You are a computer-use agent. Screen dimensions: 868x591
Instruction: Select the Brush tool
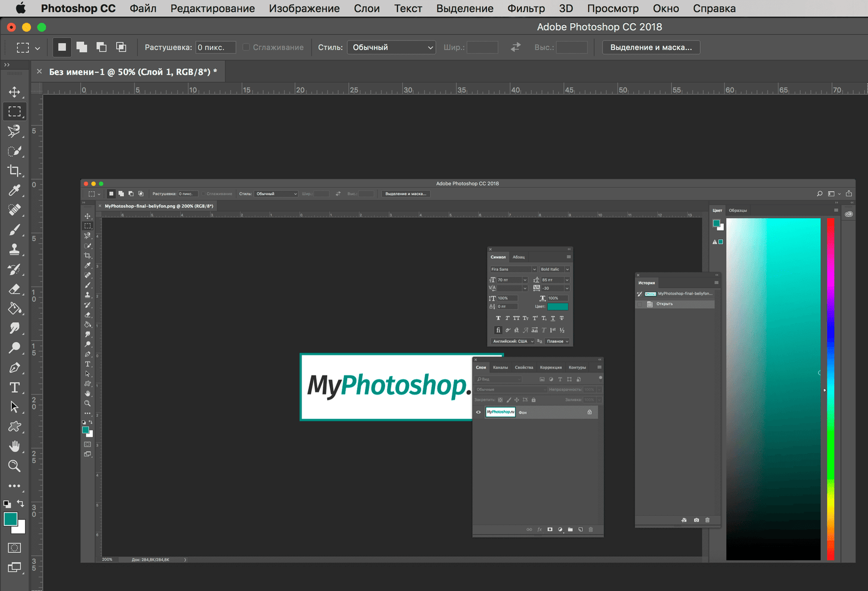15,230
